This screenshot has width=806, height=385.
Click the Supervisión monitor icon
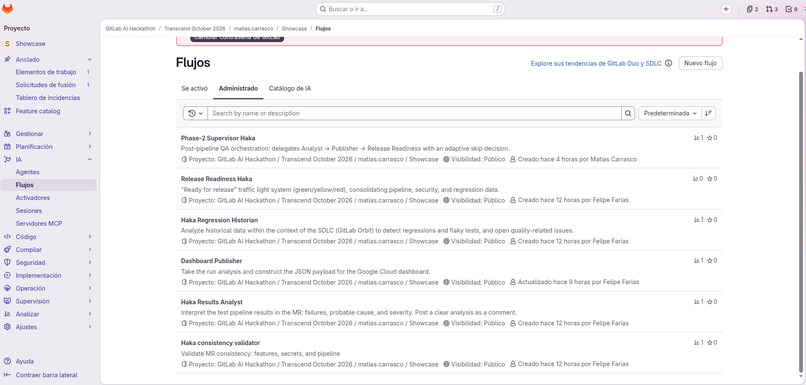pos(7,301)
